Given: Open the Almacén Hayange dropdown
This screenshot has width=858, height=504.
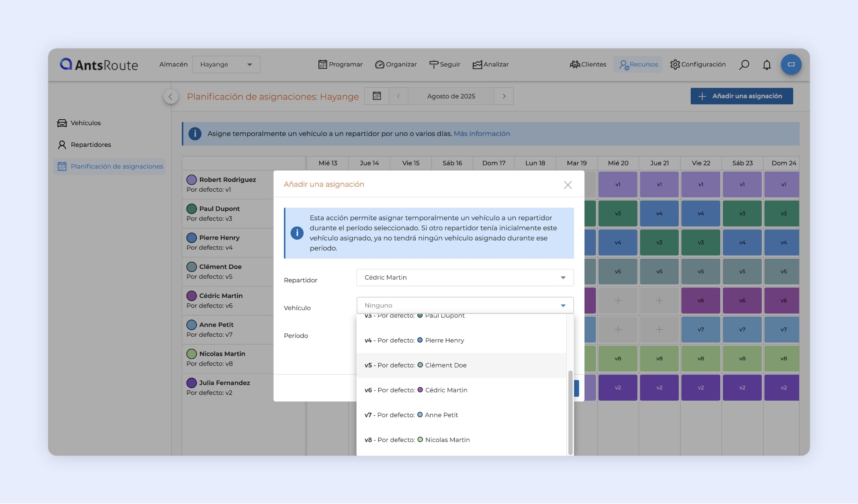Looking at the screenshot, I should pos(226,64).
